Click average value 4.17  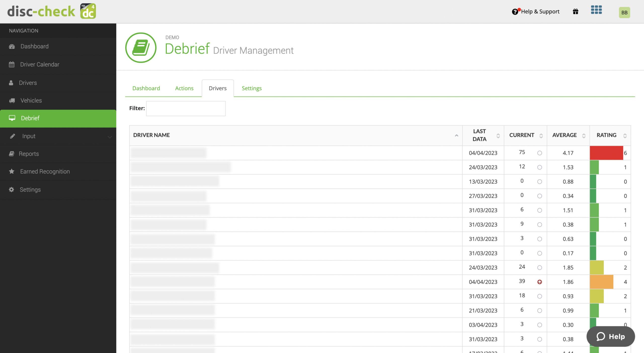click(x=568, y=153)
